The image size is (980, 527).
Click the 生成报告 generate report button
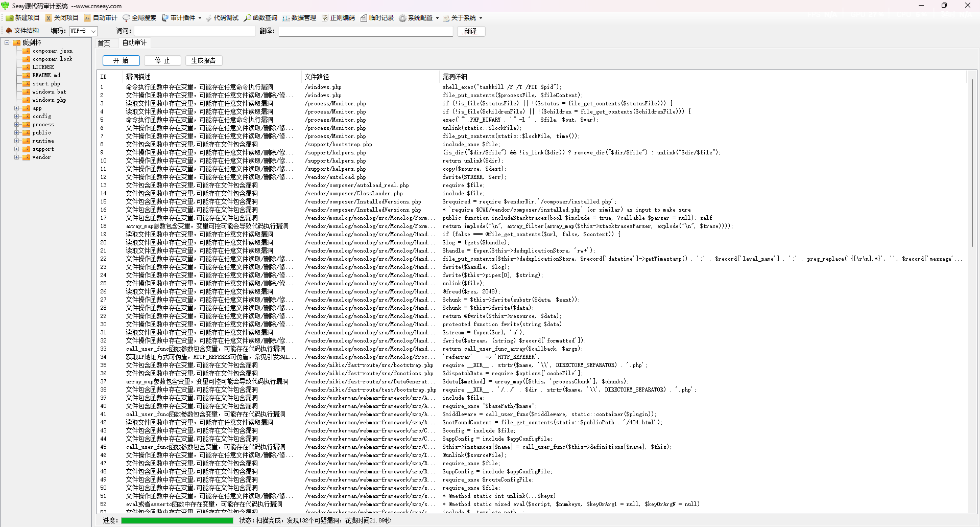click(203, 61)
